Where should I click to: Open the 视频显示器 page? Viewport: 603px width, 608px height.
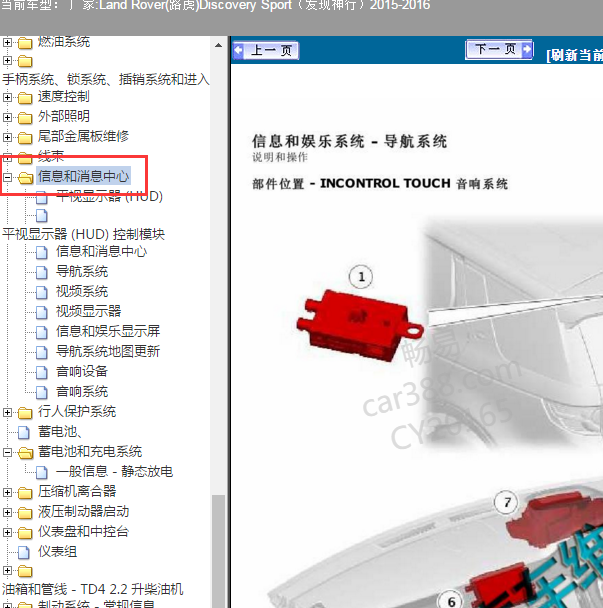click(88, 311)
